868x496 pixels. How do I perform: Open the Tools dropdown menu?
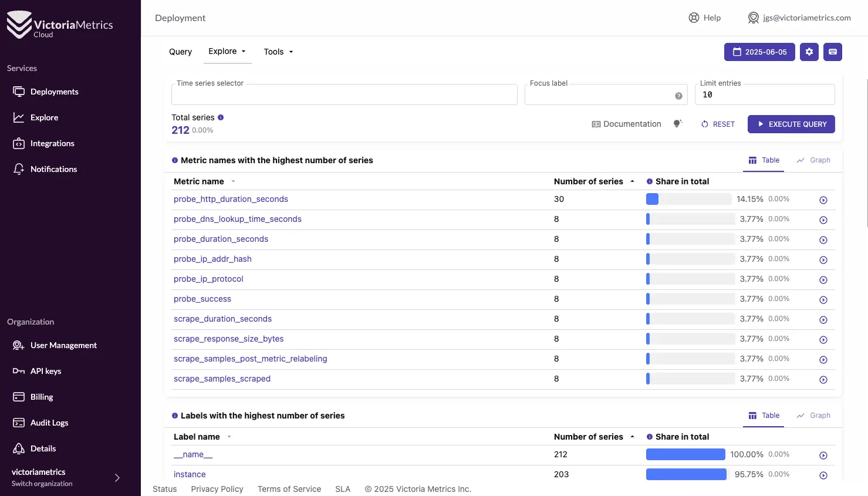click(278, 52)
